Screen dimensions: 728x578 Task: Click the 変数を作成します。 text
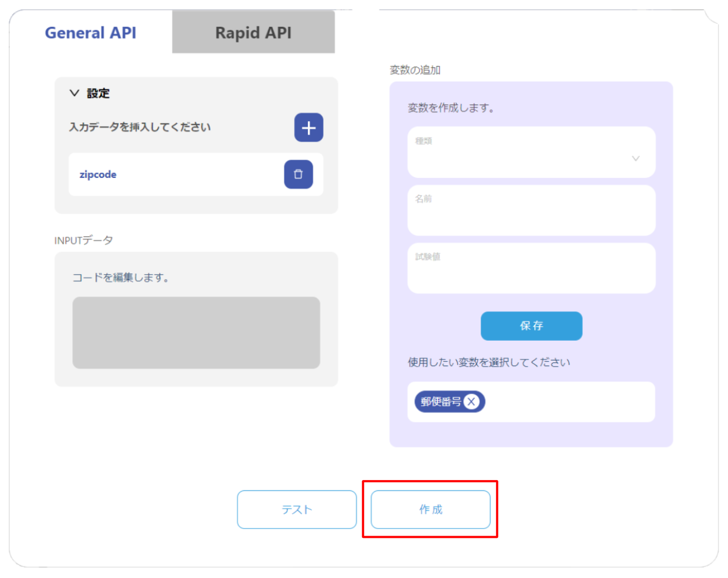click(x=451, y=108)
